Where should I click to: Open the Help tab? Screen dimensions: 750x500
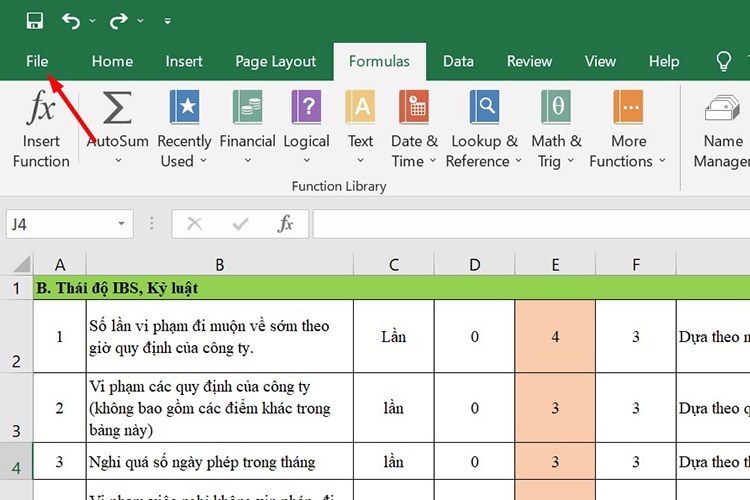pos(664,61)
